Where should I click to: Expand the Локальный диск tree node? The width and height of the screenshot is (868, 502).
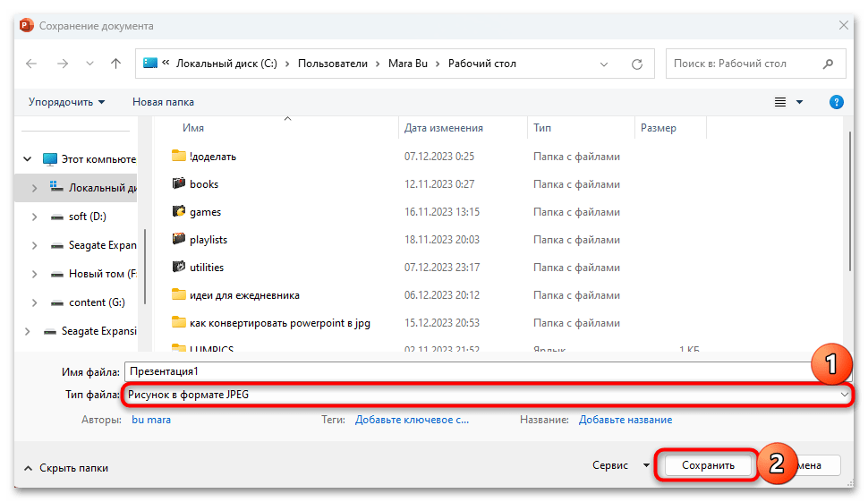pyautogui.click(x=34, y=188)
